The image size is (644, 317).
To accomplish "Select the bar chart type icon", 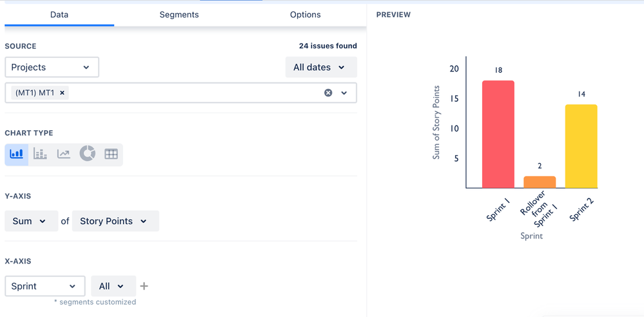I will (x=16, y=155).
